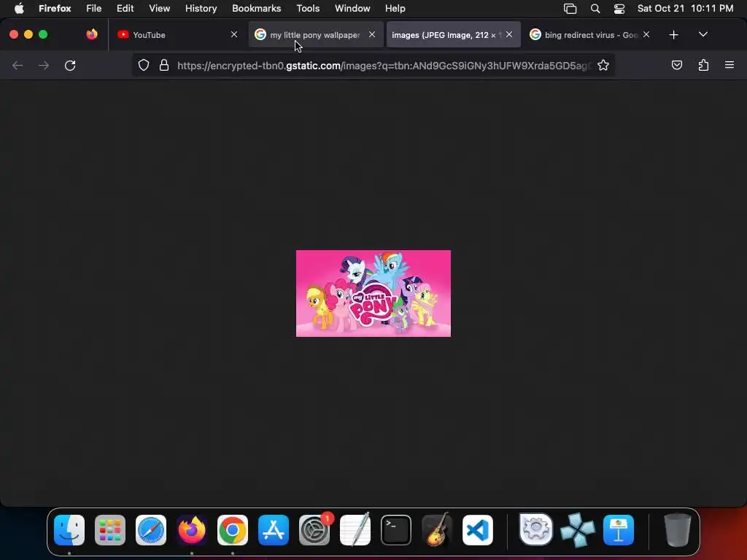Open the Edit menu
This screenshot has width=747, height=560.
tap(125, 9)
